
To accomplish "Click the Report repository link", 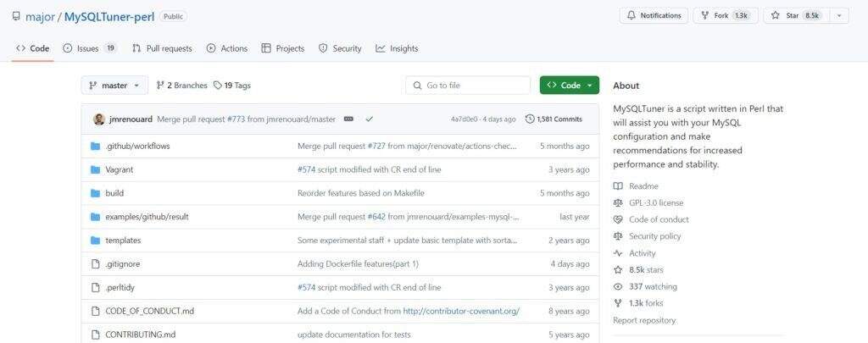I will click(x=644, y=320).
